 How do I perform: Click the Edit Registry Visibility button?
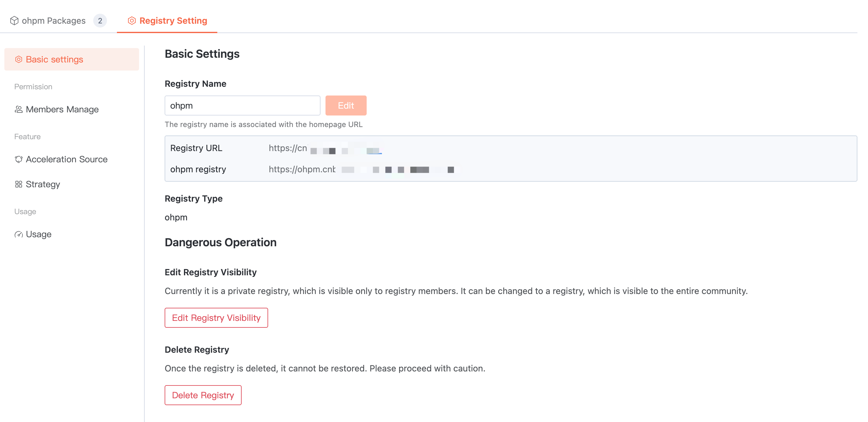click(216, 317)
